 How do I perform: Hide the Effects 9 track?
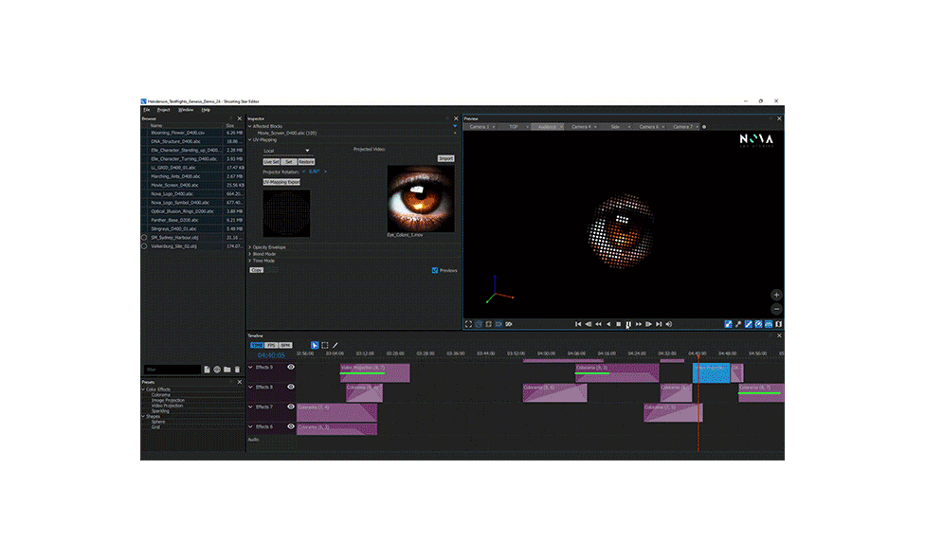(x=291, y=367)
